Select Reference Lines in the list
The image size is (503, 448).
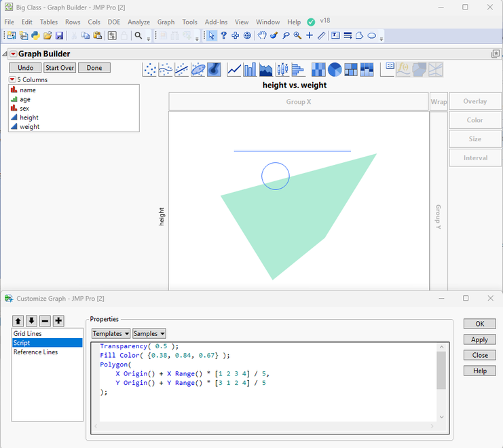pos(35,352)
